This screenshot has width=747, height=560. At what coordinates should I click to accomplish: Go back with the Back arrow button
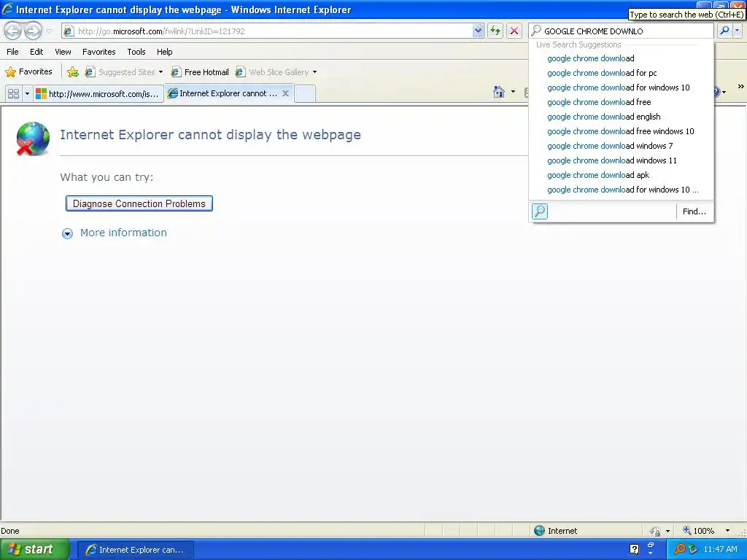(x=13, y=31)
